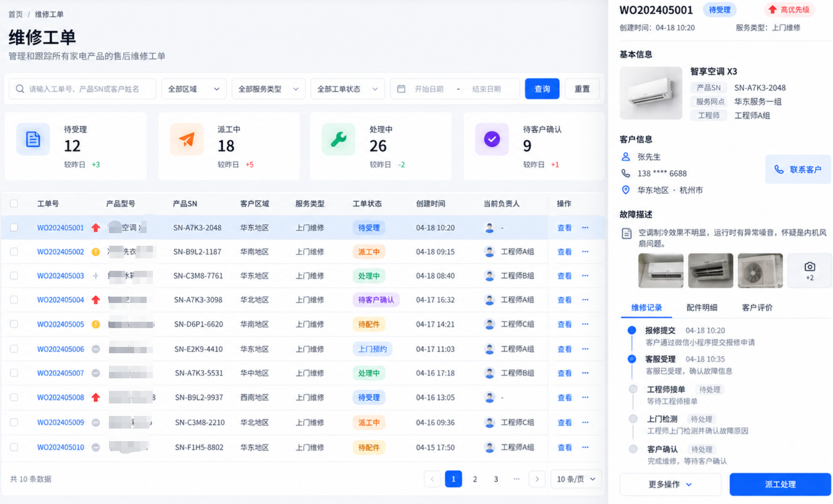Click fault description document icon

pyautogui.click(x=627, y=234)
